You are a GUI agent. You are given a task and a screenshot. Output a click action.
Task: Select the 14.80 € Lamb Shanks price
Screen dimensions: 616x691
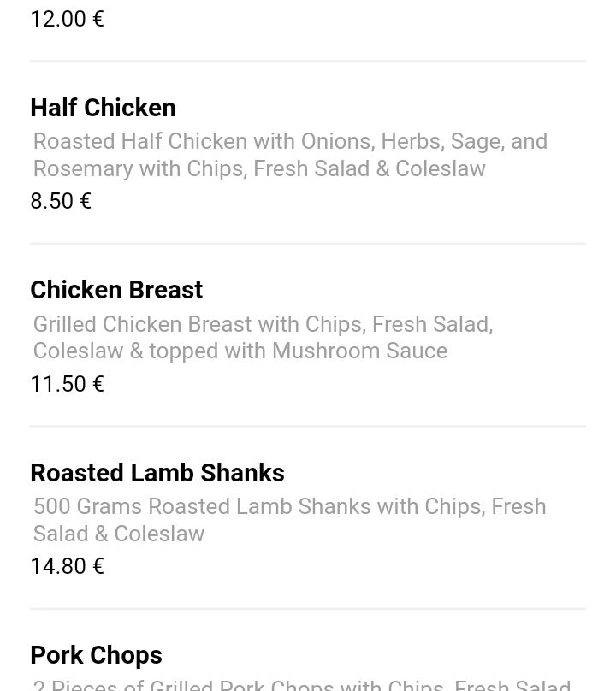coord(67,566)
